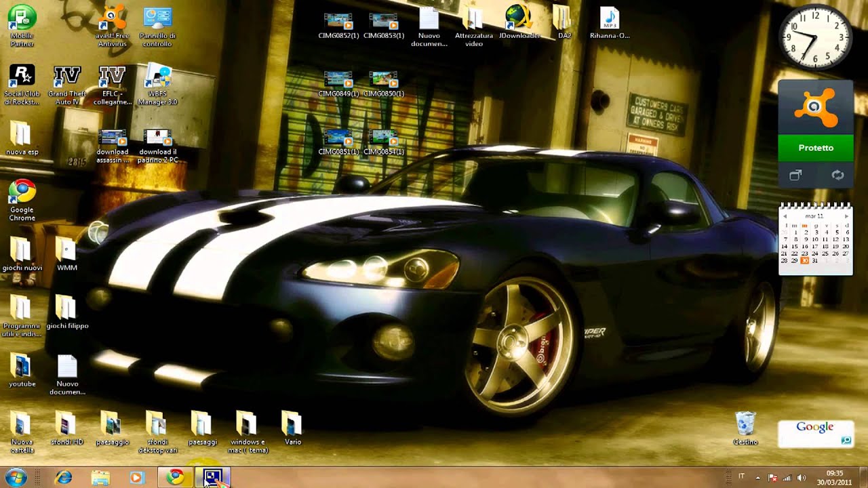Select the JDownloader desktop shortcut
868x488 pixels.
(519, 22)
